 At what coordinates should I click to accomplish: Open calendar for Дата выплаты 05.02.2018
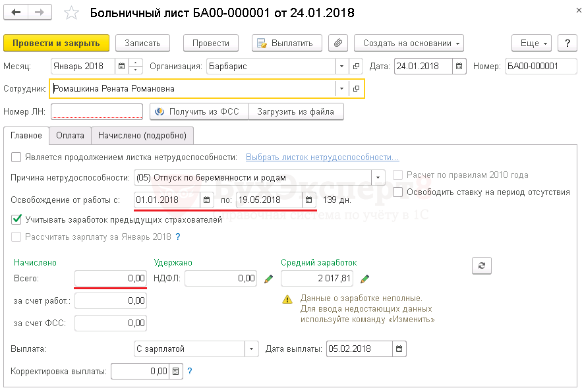(x=399, y=349)
